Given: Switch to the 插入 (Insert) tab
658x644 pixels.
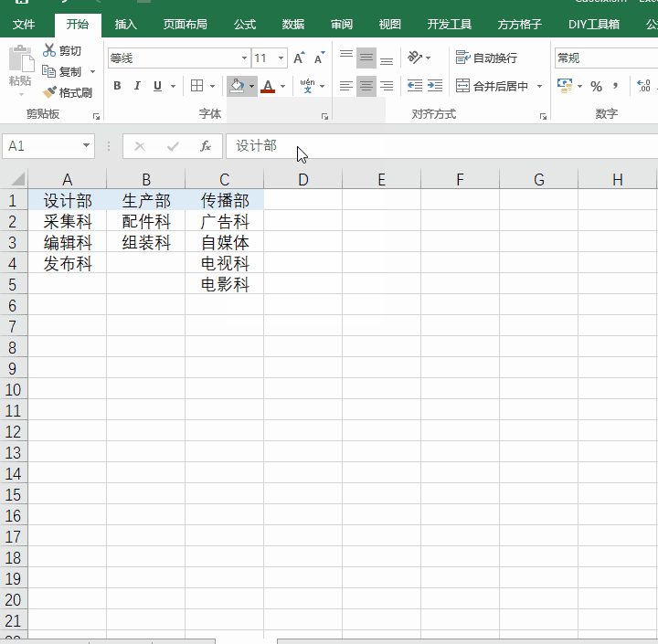Looking at the screenshot, I should (126, 25).
